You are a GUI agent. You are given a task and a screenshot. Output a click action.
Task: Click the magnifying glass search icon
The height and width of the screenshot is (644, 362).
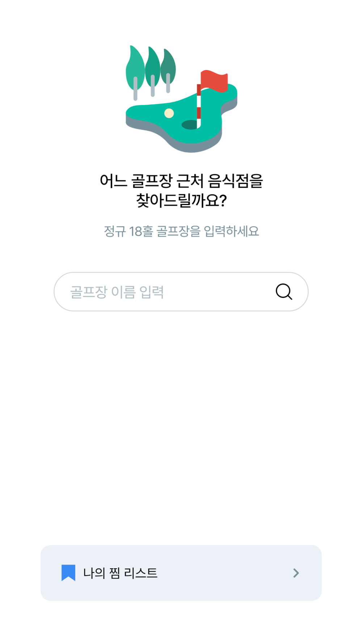click(x=284, y=292)
